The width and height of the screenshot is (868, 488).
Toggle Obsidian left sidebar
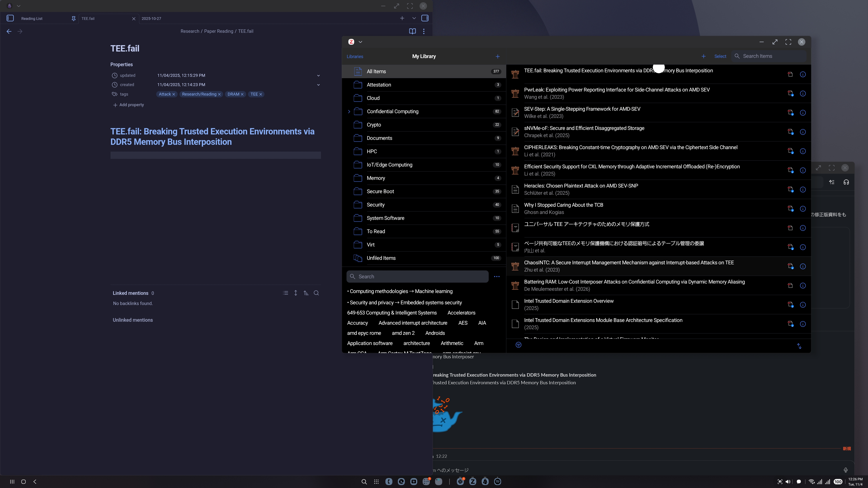click(10, 18)
